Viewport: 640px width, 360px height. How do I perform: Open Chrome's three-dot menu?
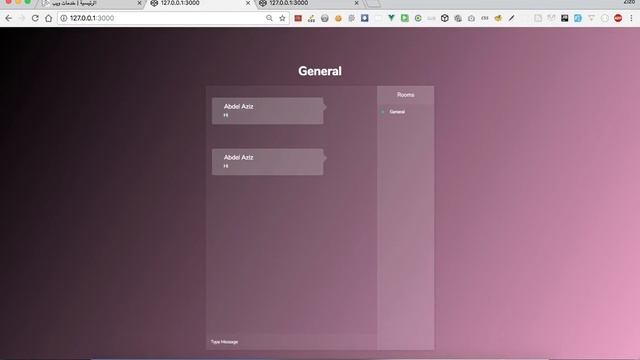pyautogui.click(x=631, y=18)
